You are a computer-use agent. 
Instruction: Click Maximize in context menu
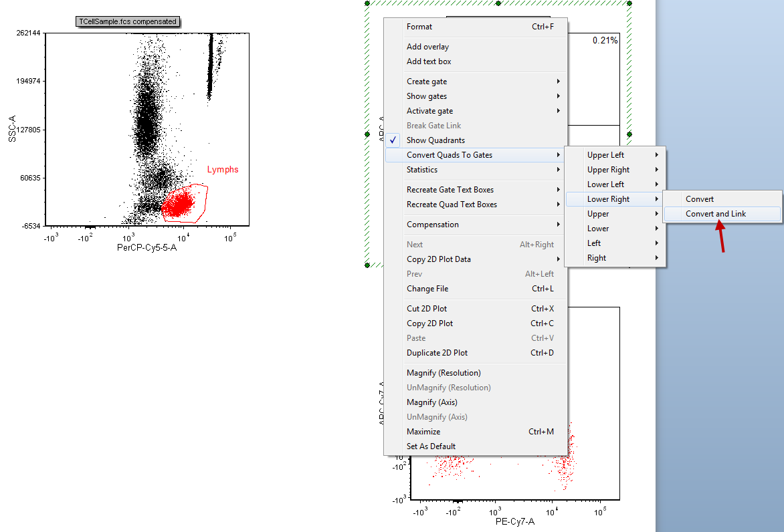click(425, 432)
